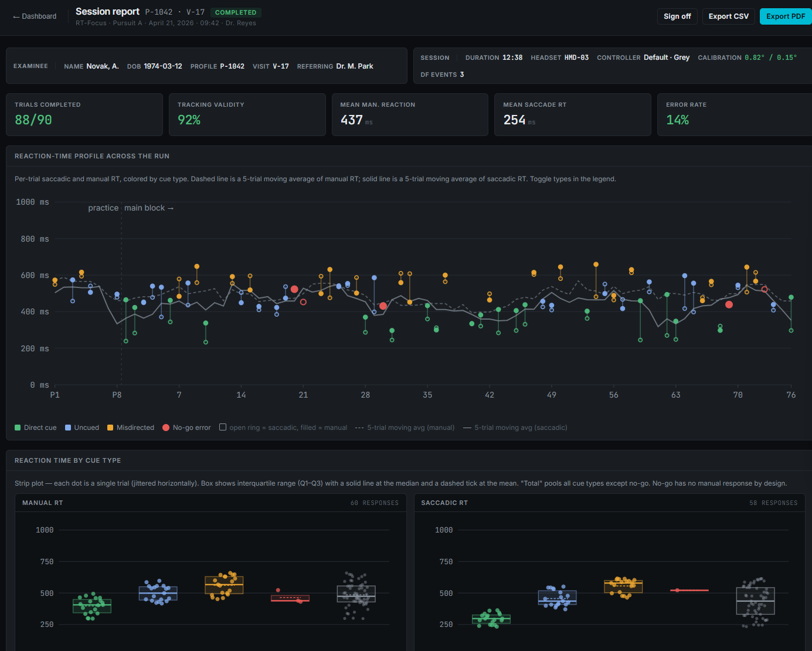Viewport: 812px width, 651px height.
Task: Toggle Misdirected series in the legend
Action: point(131,428)
